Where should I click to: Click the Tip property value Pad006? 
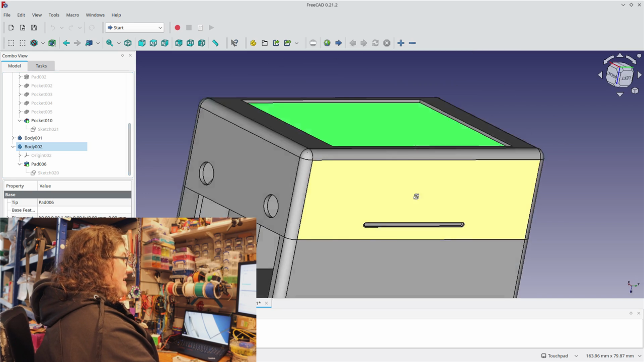pyautogui.click(x=85, y=202)
